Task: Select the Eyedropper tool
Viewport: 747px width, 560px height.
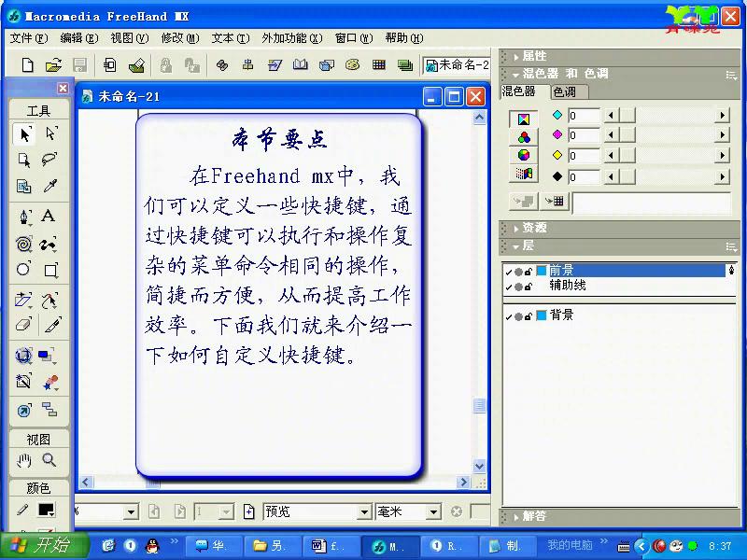Action: 50,186
